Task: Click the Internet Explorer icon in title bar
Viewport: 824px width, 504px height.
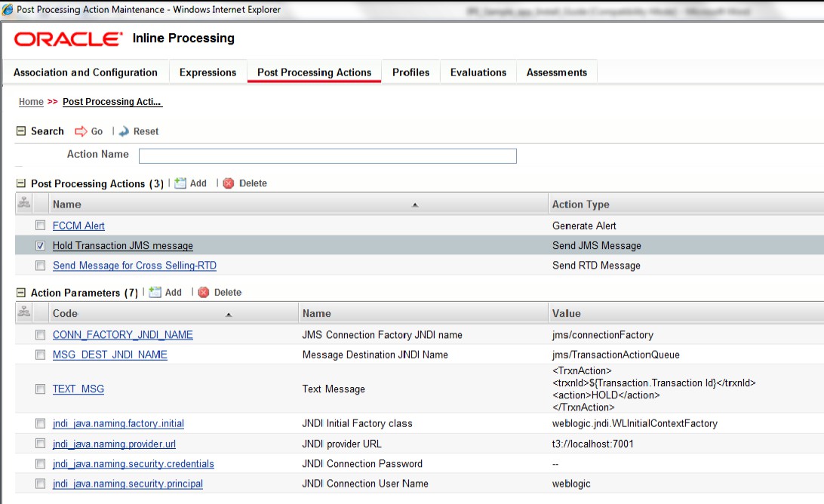Action: [8, 10]
